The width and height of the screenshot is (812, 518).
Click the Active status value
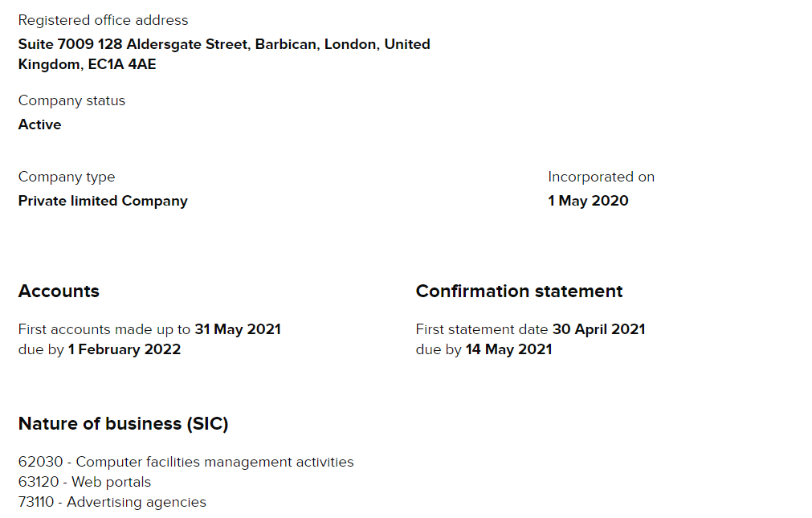[39, 124]
